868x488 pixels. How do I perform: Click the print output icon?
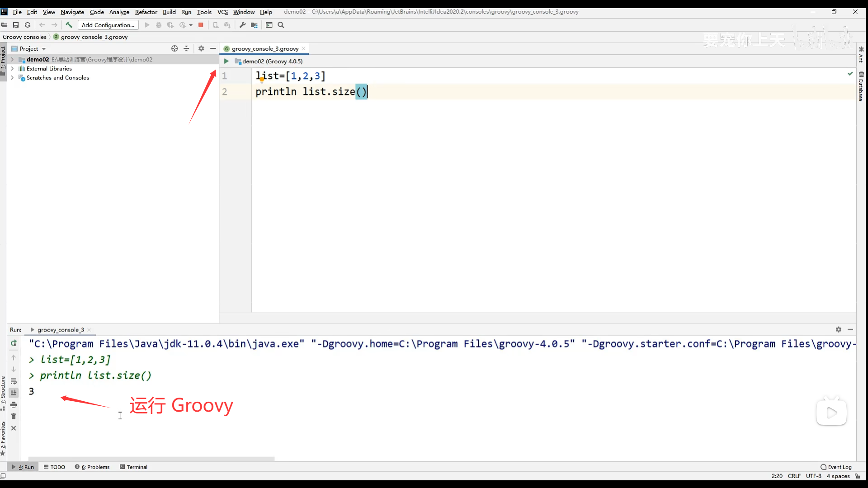click(x=14, y=404)
